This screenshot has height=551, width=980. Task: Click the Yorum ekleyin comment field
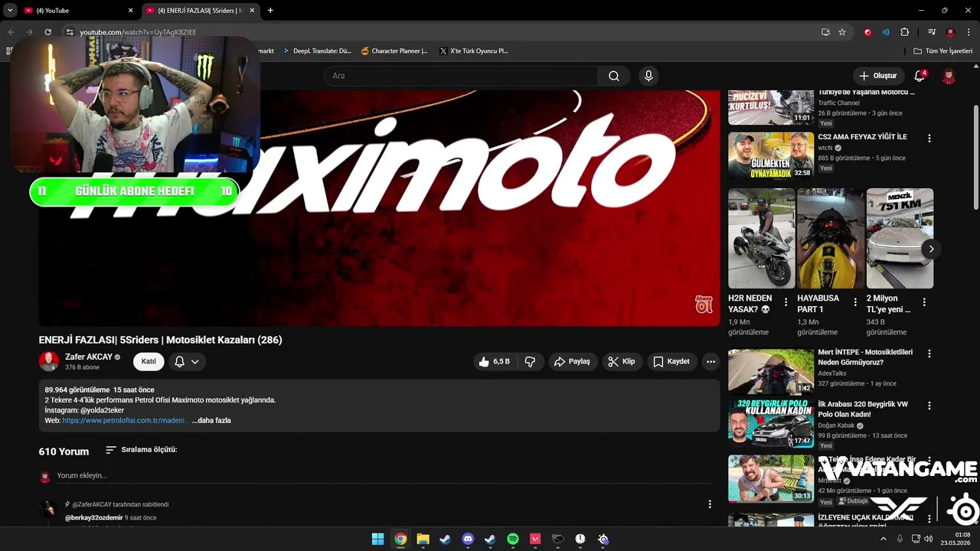(x=383, y=475)
